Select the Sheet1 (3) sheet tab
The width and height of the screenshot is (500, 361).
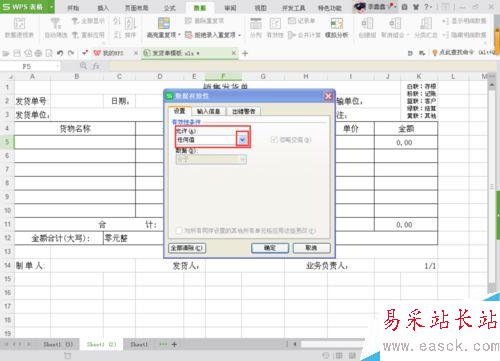pyautogui.click(x=58, y=344)
